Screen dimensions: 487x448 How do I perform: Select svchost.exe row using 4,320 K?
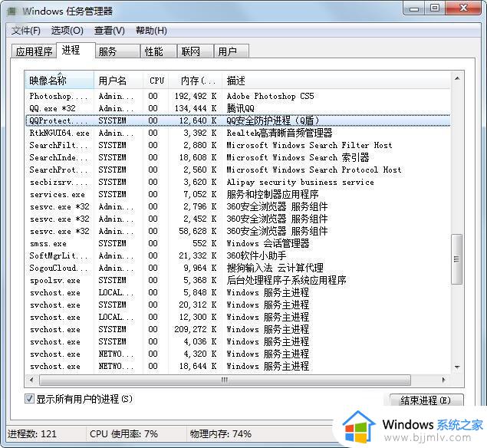pos(238,354)
